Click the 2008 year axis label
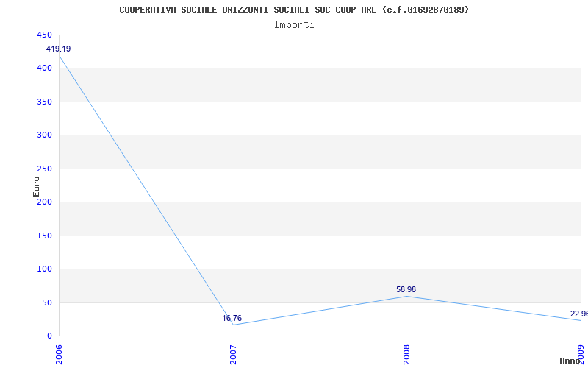This screenshot has height=368, width=588. [407, 355]
